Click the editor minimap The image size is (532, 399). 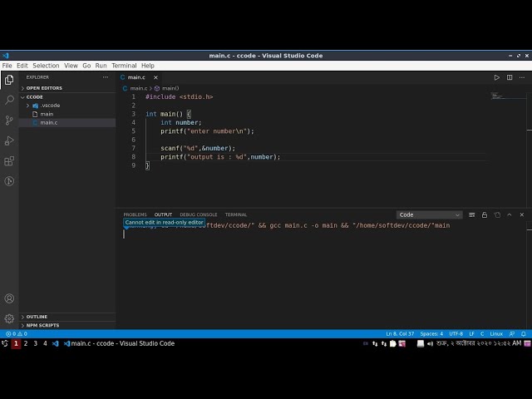[x=508, y=96]
